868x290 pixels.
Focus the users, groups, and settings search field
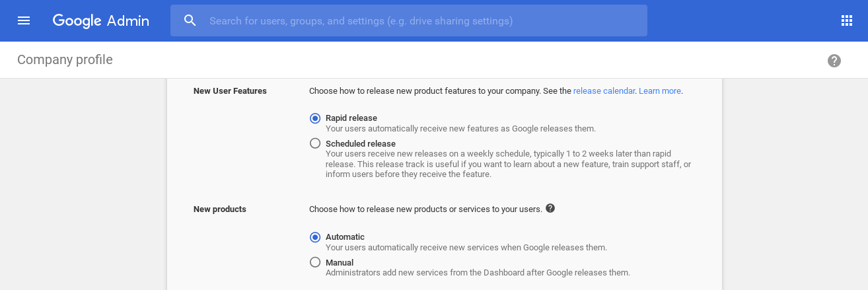[x=409, y=20]
